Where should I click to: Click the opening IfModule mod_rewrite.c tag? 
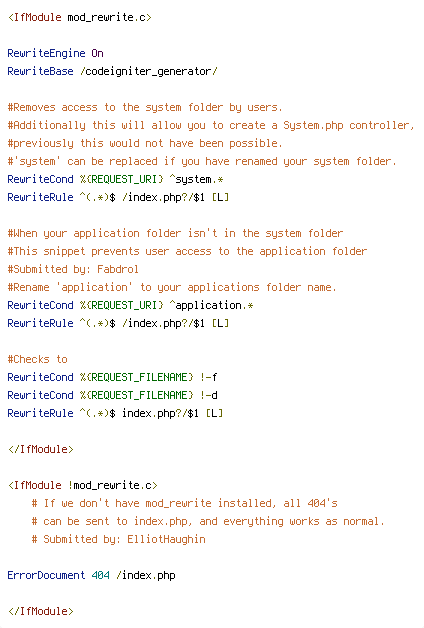[x=80, y=18]
